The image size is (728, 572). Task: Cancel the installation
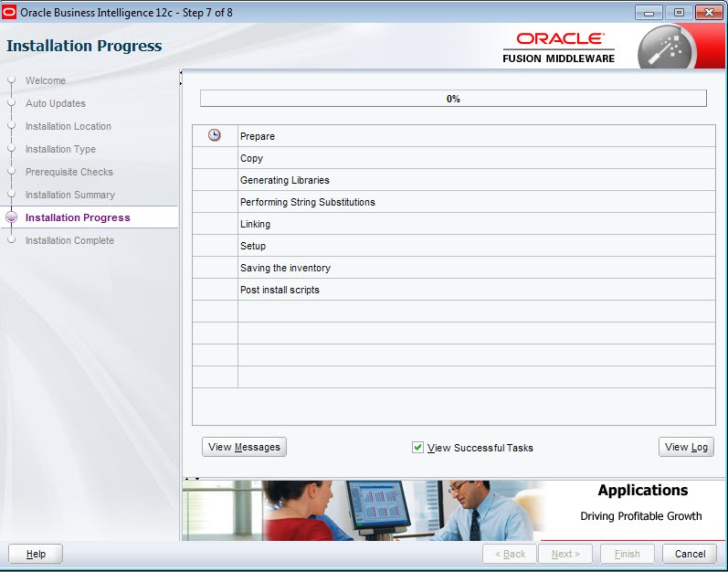point(690,554)
